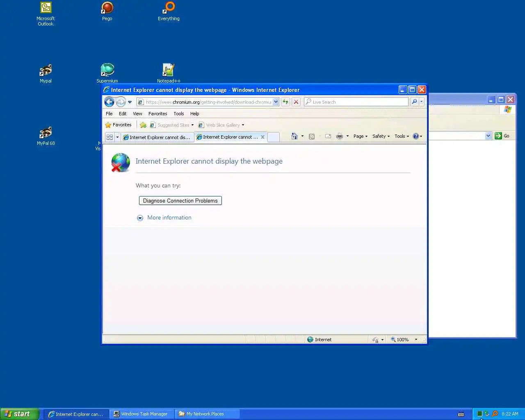This screenshot has height=420, width=525.
Task: Open the Home button dropdown arrow
Action: coord(302,136)
